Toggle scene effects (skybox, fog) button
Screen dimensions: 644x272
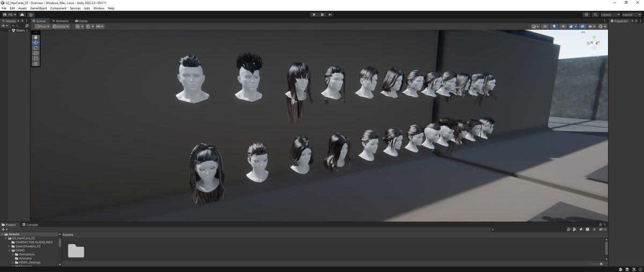click(571, 26)
